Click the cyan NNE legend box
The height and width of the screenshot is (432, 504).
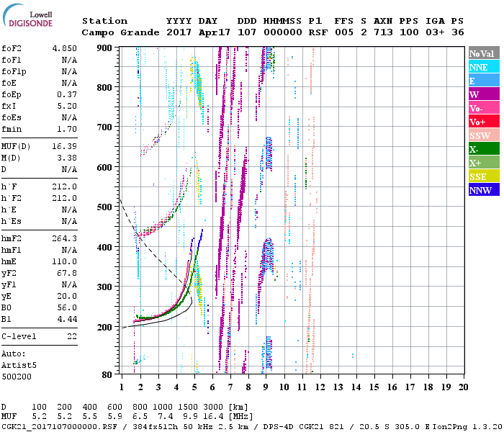pyautogui.click(x=484, y=67)
